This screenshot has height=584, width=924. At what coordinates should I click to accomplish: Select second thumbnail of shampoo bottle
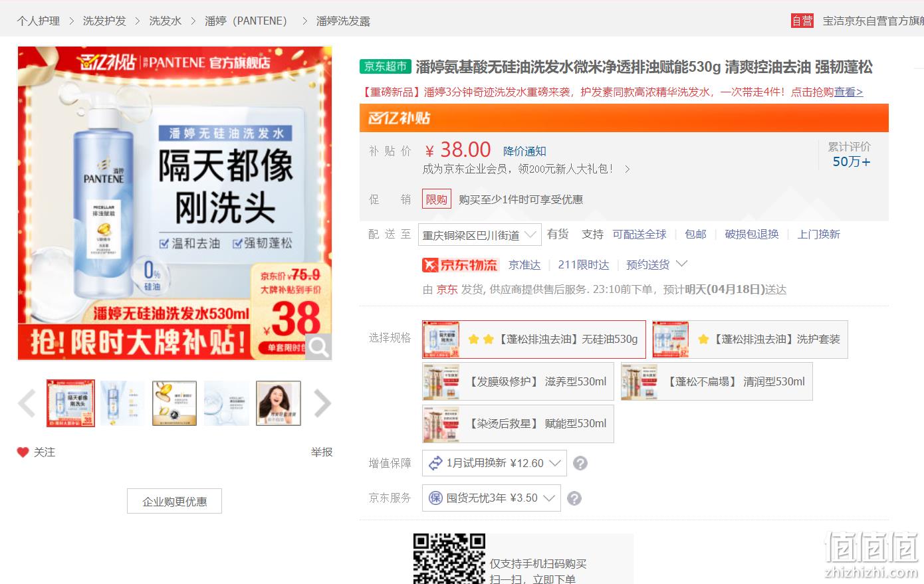[x=122, y=403]
